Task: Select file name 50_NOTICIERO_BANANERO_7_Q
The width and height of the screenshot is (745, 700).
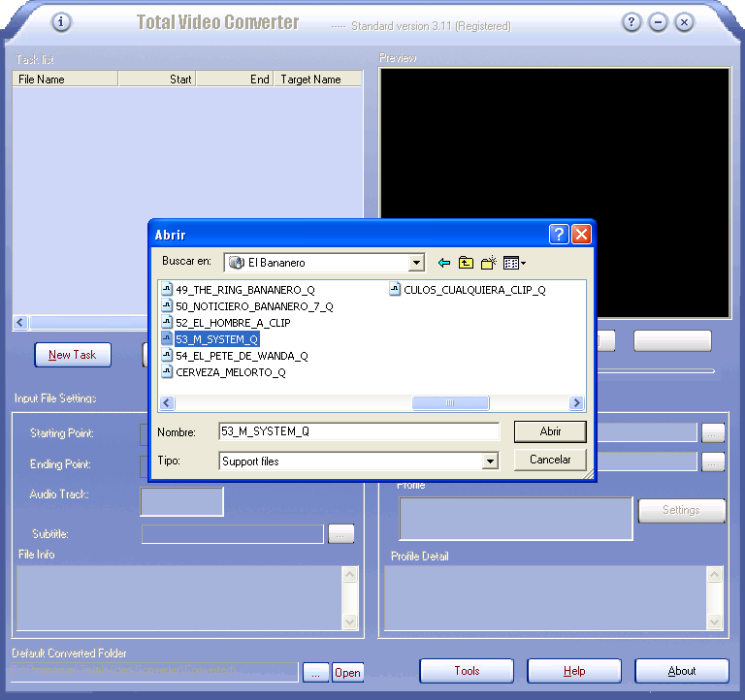Action: point(254,306)
